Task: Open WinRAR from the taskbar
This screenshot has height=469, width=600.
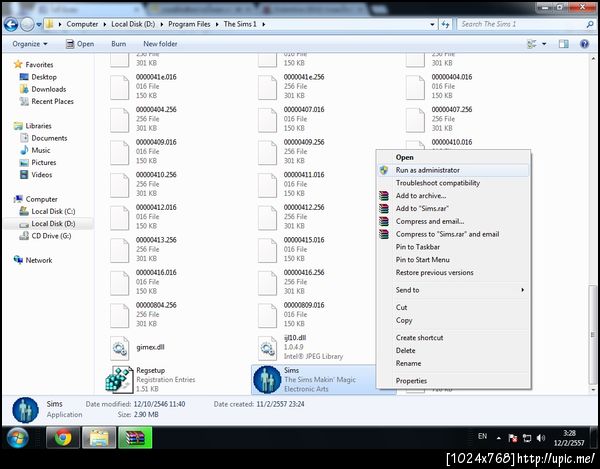Action: [135, 438]
